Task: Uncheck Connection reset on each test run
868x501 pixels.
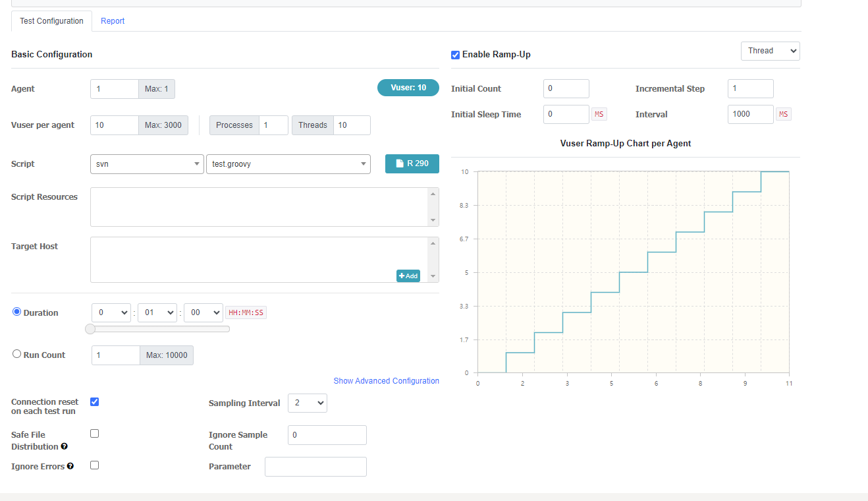Action: point(94,402)
